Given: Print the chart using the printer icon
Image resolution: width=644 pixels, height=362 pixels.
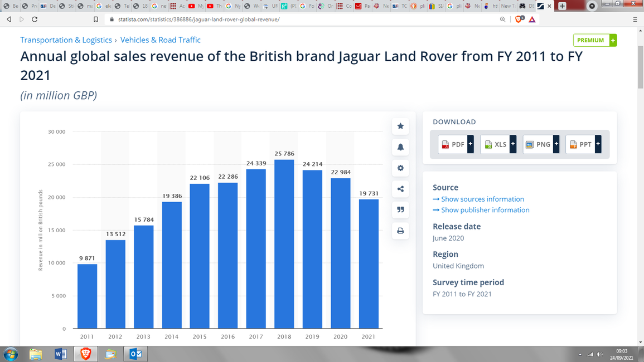Looking at the screenshot, I should click(400, 231).
